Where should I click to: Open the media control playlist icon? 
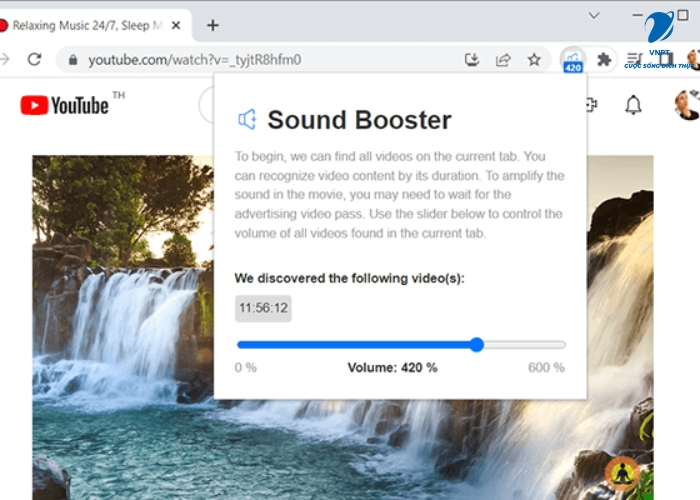[x=634, y=58]
